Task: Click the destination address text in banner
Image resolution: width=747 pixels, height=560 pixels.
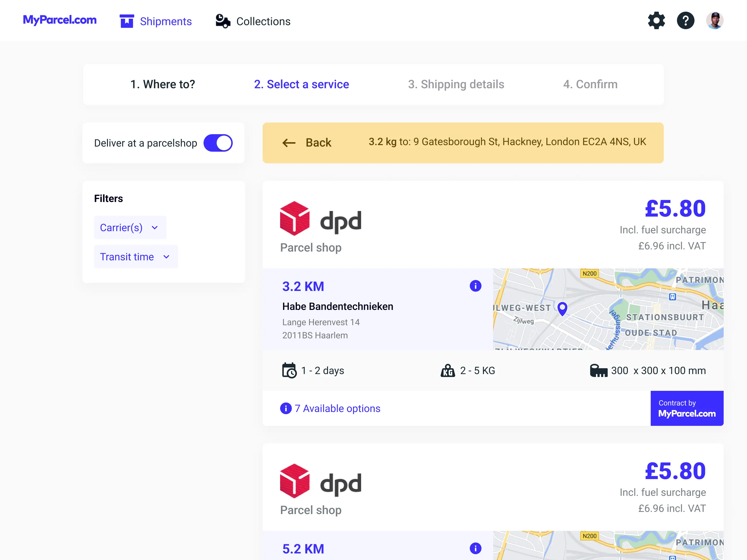Action: tap(507, 142)
